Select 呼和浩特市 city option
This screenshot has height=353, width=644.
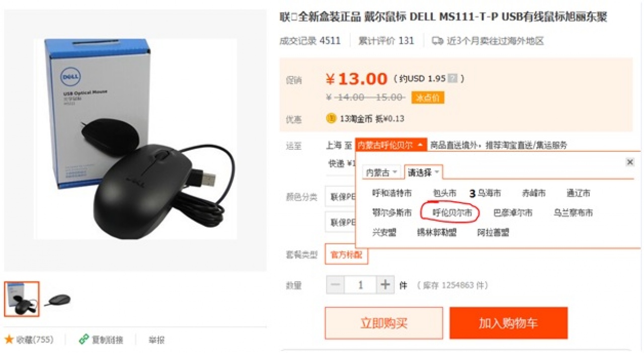tap(392, 193)
